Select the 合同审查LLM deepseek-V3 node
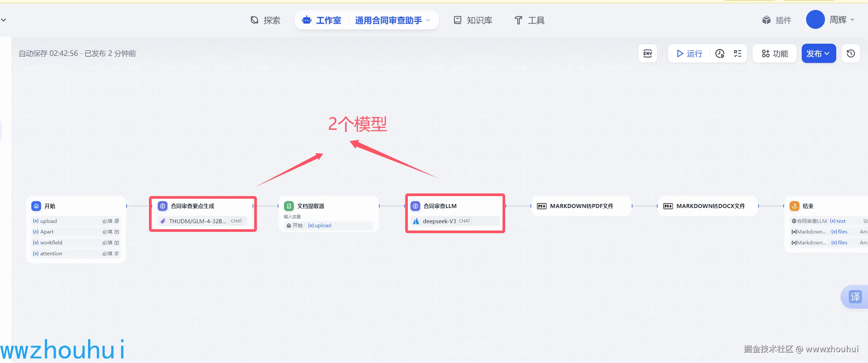Screen dimensions: 868x363 pos(455,213)
